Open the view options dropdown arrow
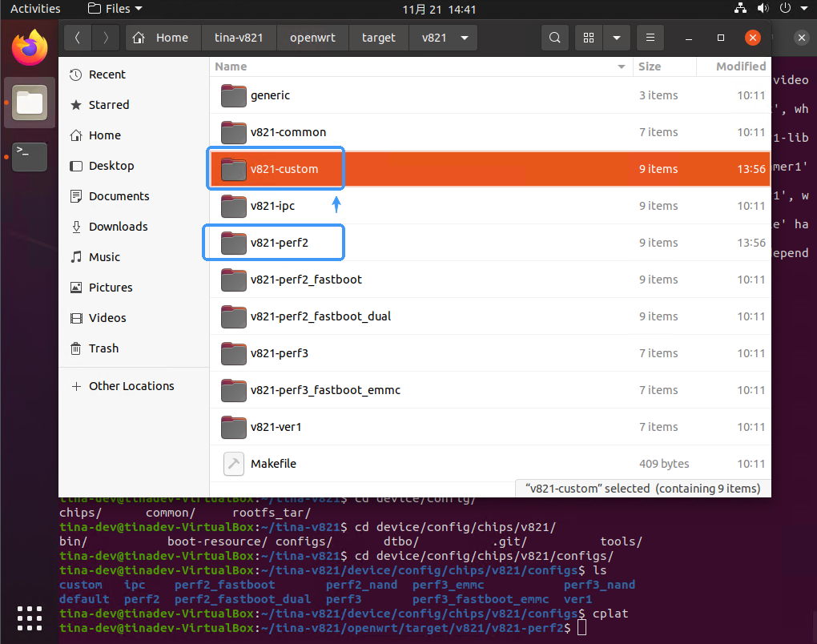This screenshot has width=817, height=644. click(x=616, y=38)
